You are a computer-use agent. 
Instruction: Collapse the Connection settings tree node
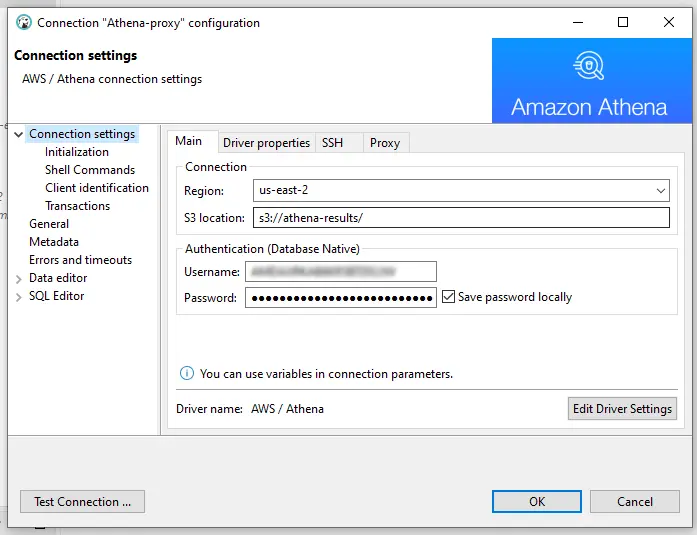[19, 134]
